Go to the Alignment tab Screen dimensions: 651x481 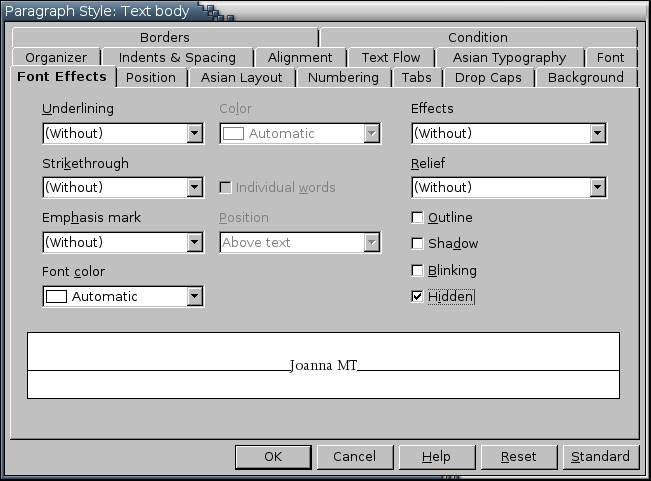300,57
